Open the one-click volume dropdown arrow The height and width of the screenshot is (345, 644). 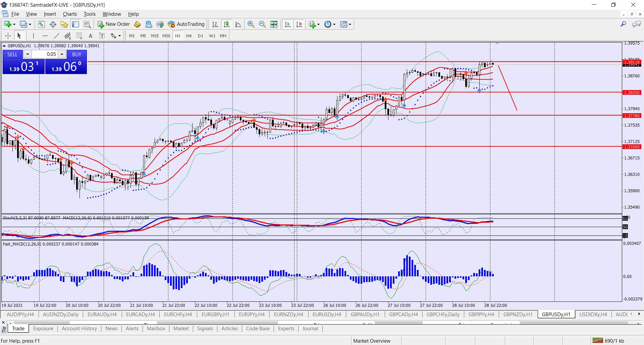pos(28,54)
